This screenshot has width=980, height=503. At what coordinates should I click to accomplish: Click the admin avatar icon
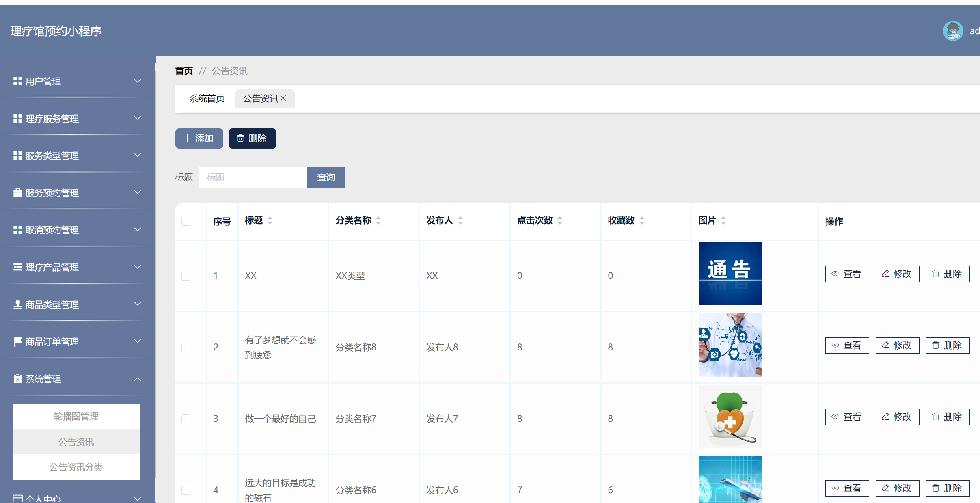[953, 31]
